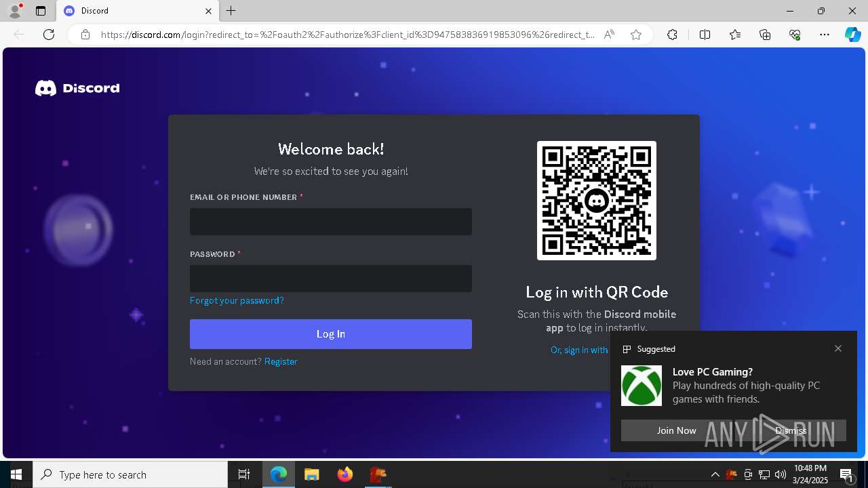Toggle the Split screen icon
Viewport: 868px width, 488px height.
705,35
